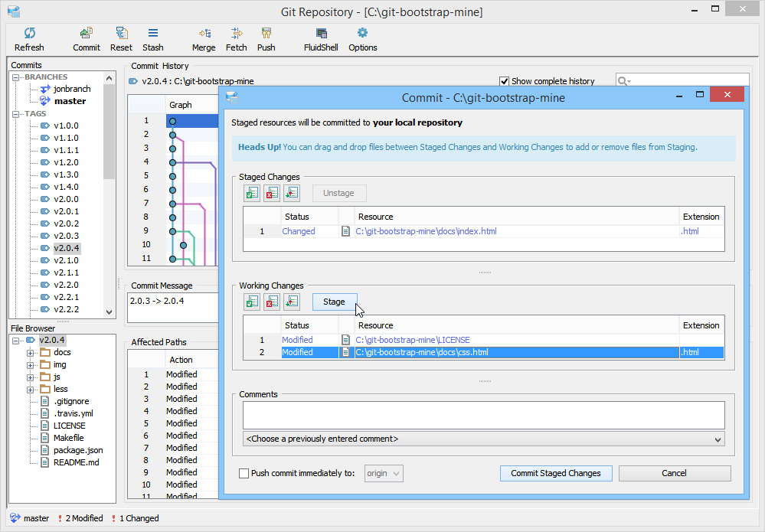This screenshot has height=532, width=765.
Task: Click the jonbranch branch icon
Action: pos(45,89)
